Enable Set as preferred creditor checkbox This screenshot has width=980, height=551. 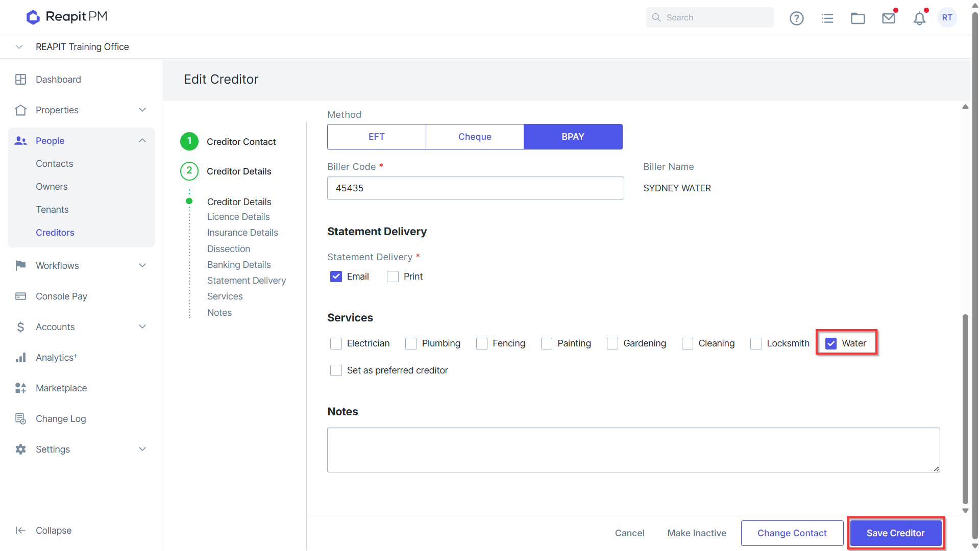click(336, 370)
